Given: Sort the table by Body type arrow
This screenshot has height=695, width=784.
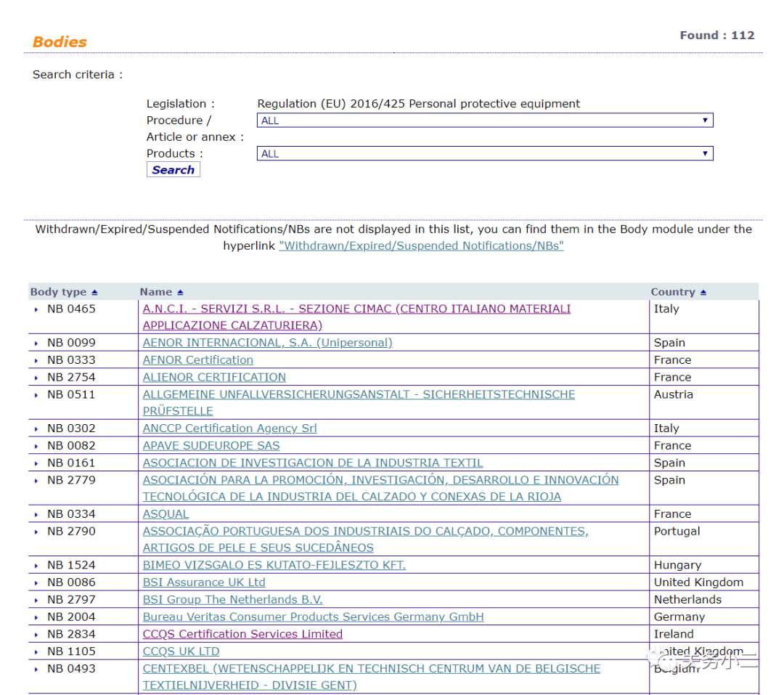Looking at the screenshot, I should pyautogui.click(x=94, y=293).
